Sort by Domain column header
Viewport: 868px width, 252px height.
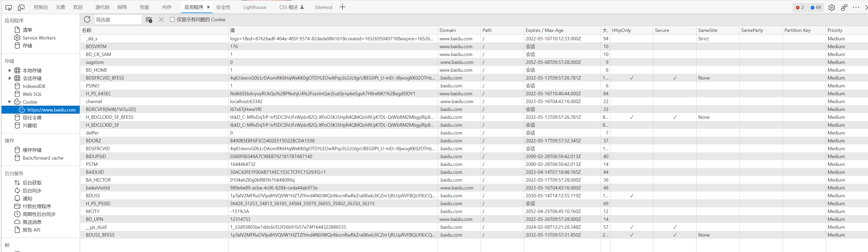click(x=459, y=30)
